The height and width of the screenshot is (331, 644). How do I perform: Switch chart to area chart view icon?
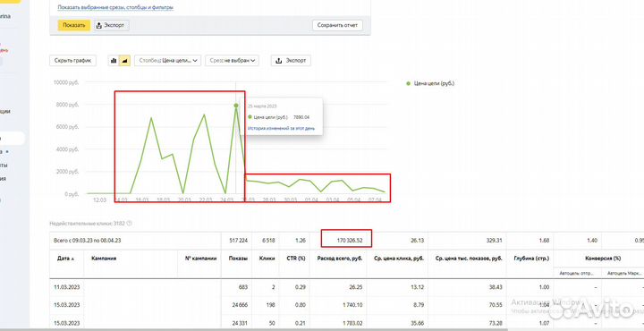(x=125, y=60)
